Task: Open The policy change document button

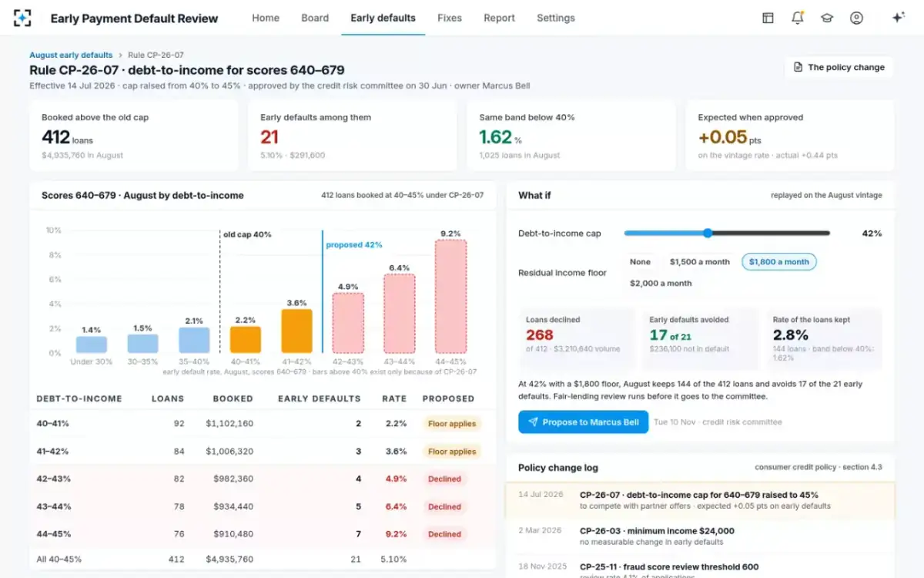Action: coord(839,67)
